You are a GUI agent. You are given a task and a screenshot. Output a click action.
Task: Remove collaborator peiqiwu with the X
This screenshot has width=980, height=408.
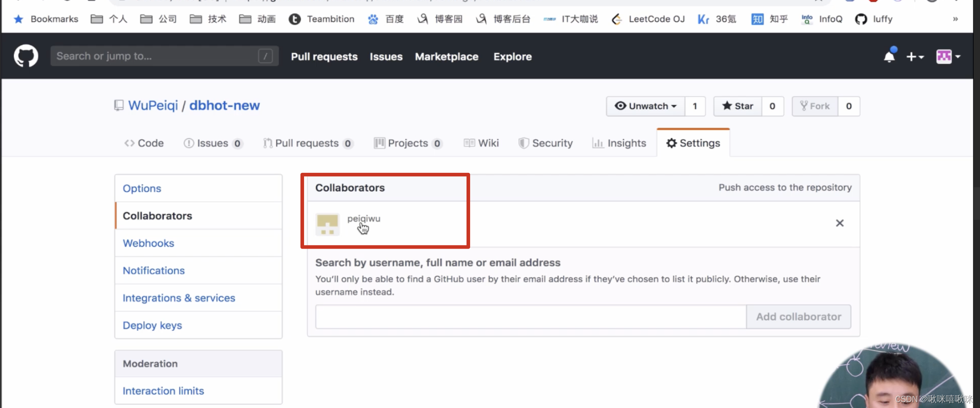coord(840,223)
